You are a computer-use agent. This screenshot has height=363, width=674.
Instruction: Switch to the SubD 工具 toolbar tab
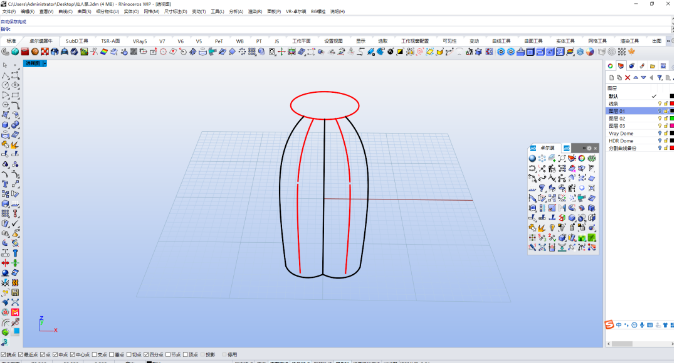click(x=77, y=41)
